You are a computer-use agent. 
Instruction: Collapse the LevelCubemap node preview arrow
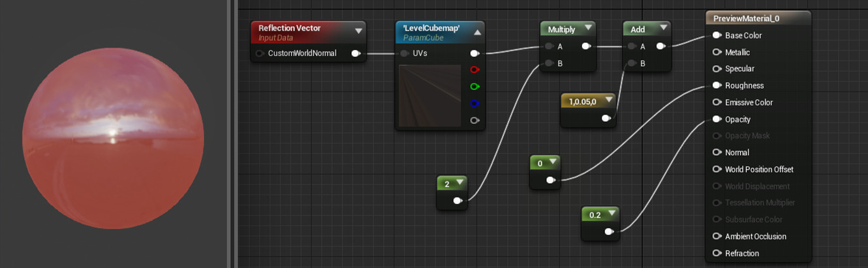coord(478,31)
